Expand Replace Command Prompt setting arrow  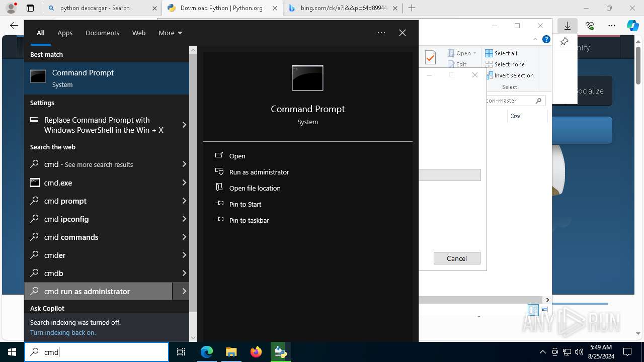click(x=184, y=125)
